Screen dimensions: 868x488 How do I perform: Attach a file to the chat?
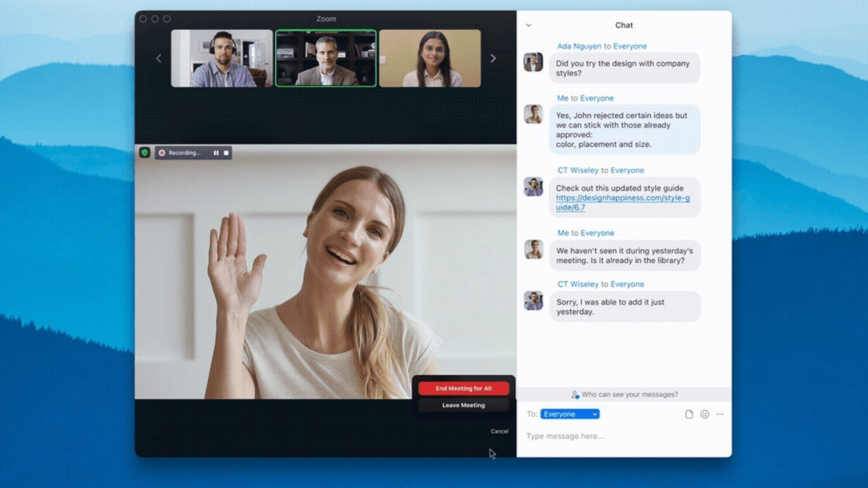click(x=689, y=414)
